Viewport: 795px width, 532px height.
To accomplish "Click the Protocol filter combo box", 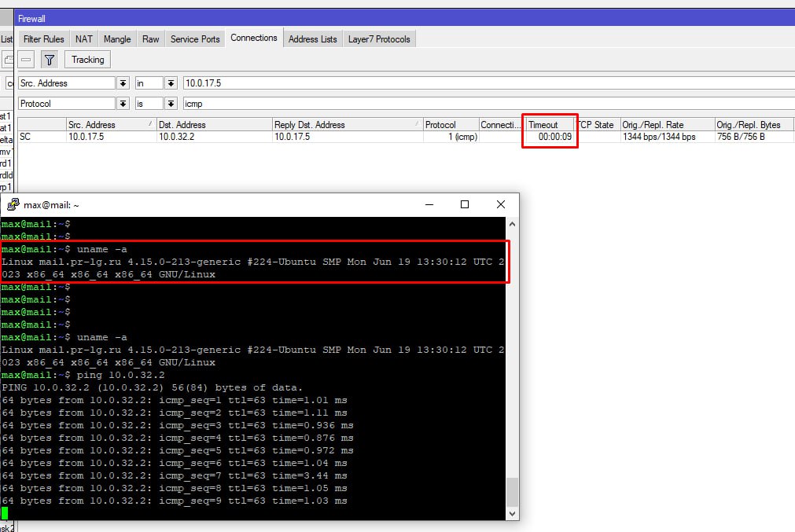I will pyautogui.click(x=67, y=104).
